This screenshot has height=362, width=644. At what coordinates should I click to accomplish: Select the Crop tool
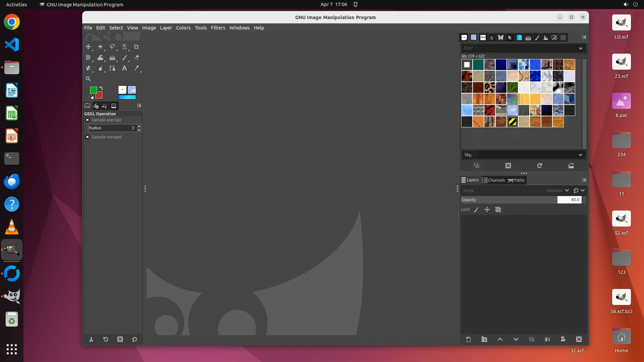136,47
